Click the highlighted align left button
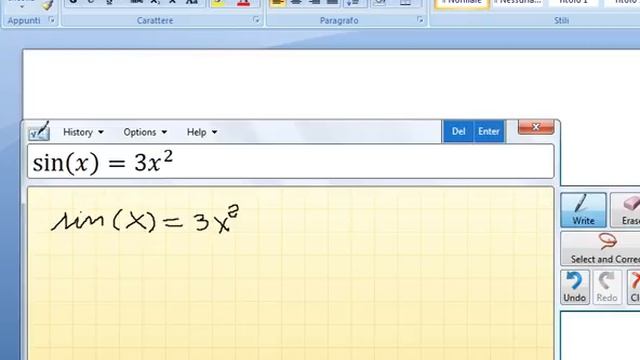This screenshot has height=360, width=640. tap(278, 3)
